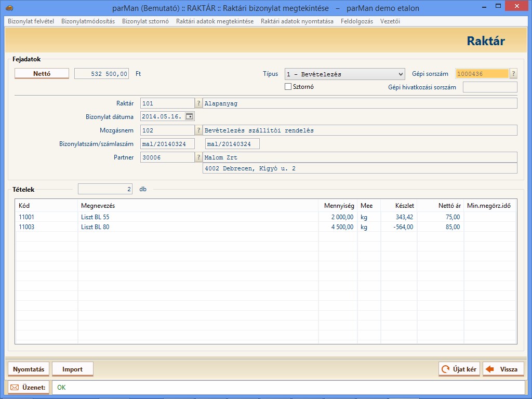Click the OK status message text
532x399 pixels.
(x=61, y=388)
